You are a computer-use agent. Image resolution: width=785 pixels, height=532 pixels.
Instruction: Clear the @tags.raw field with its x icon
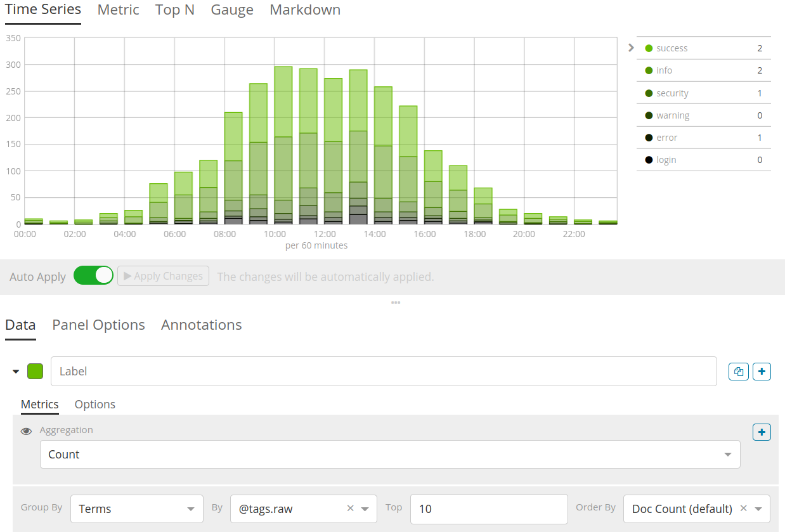350,508
